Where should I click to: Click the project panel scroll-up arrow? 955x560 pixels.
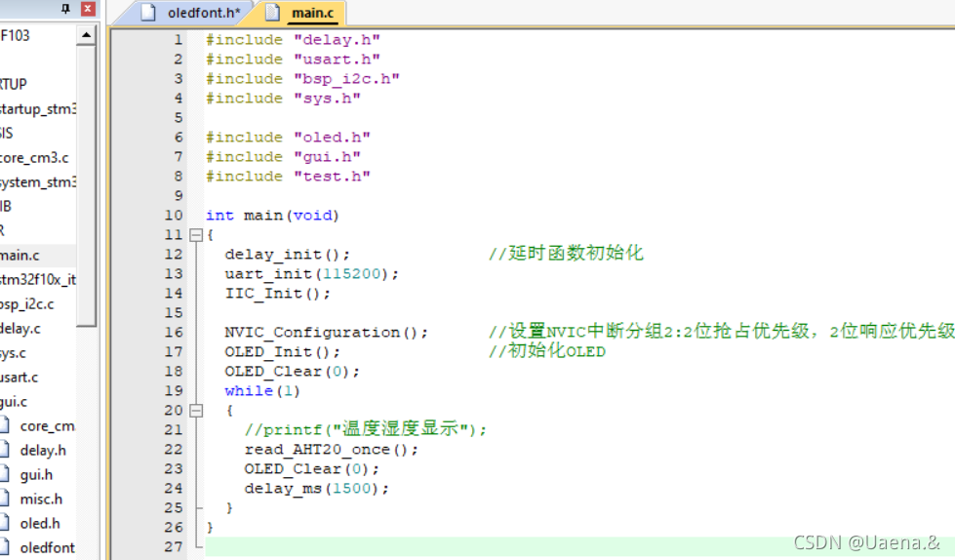[87, 35]
